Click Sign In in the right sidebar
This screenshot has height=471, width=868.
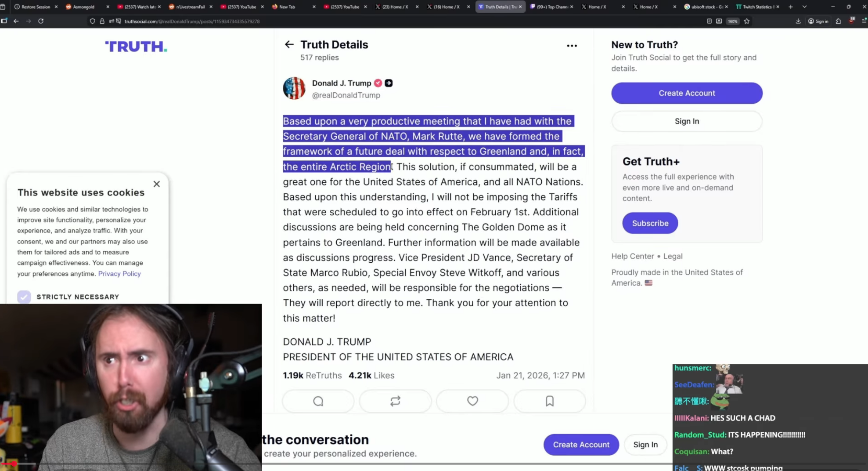click(687, 121)
